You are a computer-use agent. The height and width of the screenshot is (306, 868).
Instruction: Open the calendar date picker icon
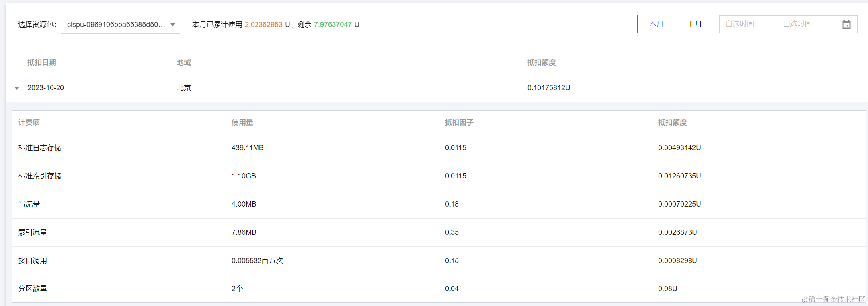pyautogui.click(x=846, y=25)
